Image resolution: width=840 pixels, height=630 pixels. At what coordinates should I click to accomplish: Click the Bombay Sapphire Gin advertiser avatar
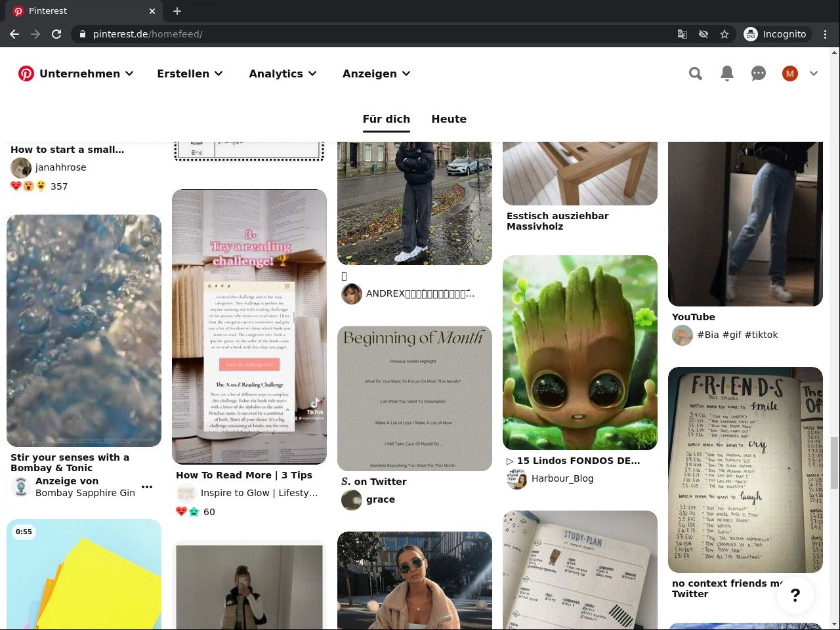pos(21,487)
